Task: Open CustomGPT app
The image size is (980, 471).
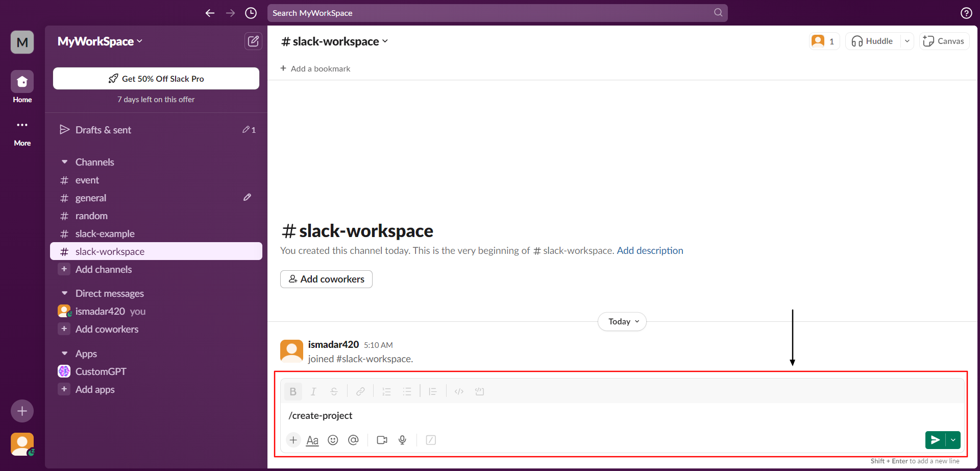Action: pyautogui.click(x=156, y=371)
